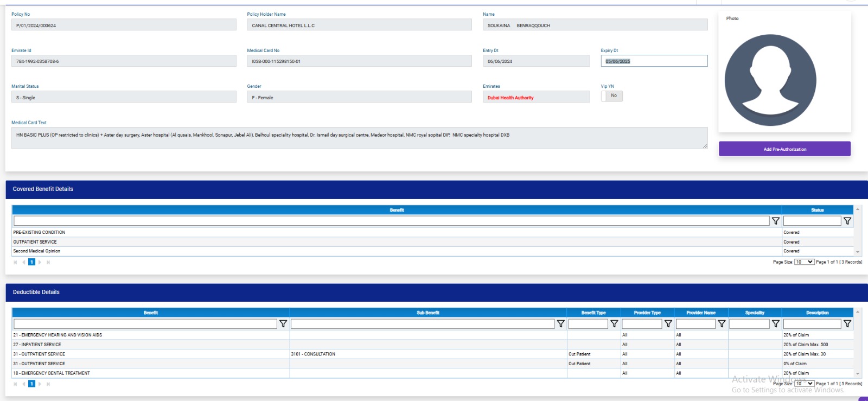Open filter for Sub Benefit column

560,323
